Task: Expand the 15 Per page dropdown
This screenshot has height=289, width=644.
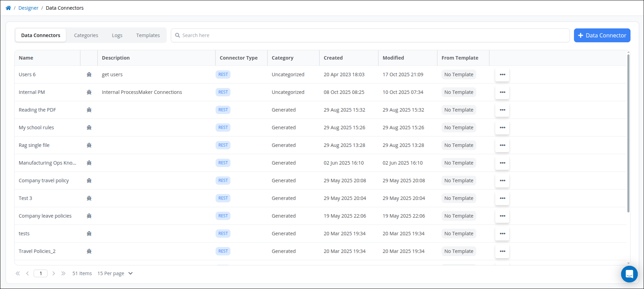Action: [x=115, y=273]
